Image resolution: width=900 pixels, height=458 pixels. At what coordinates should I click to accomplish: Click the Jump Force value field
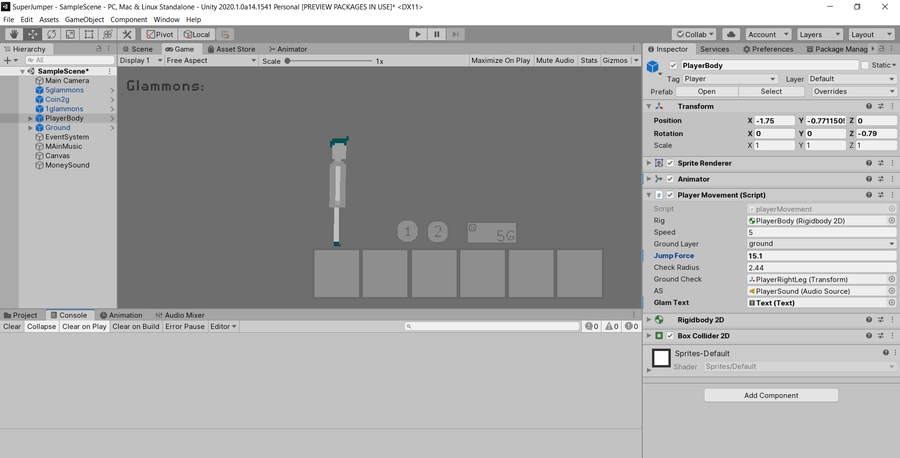(x=821, y=256)
